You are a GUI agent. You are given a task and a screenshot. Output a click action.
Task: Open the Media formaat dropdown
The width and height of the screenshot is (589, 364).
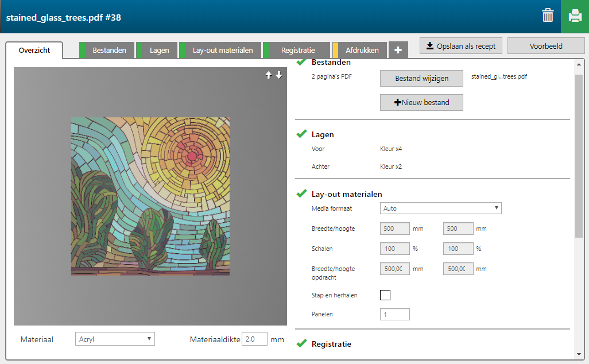coord(441,208)
